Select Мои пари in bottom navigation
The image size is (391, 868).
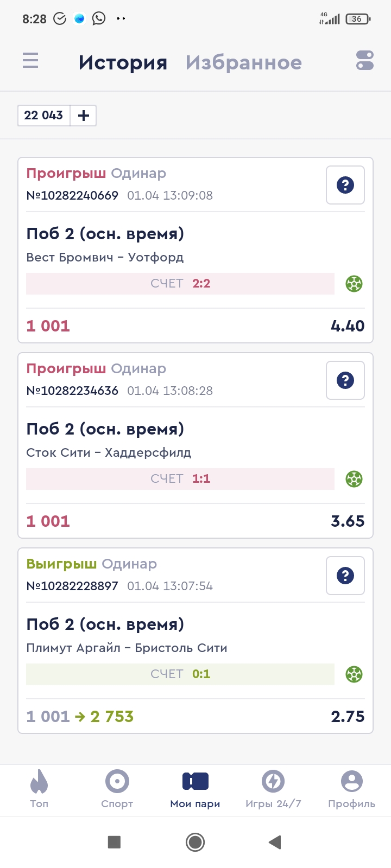tap(195, 788)
